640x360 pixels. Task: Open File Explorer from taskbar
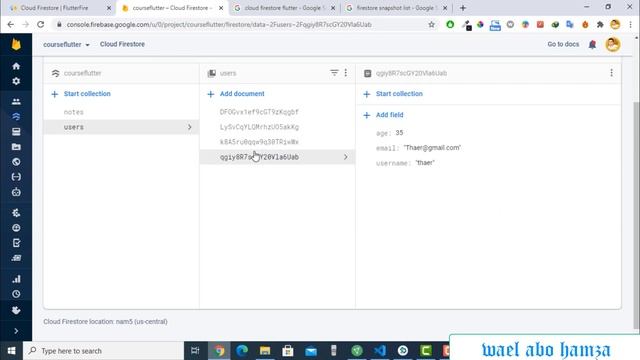point(265,351)
